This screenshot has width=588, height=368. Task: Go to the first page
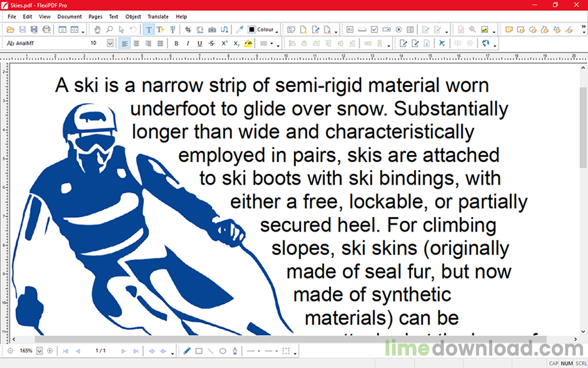coord(66,351)
